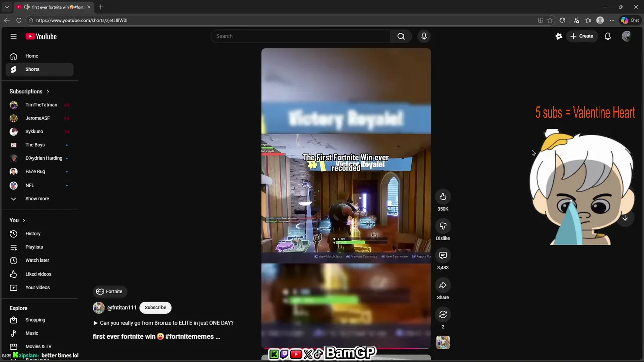The height and width of the screenshot is (362, 644).
Task: Open the comments on this Short
Action: (443, 255)
